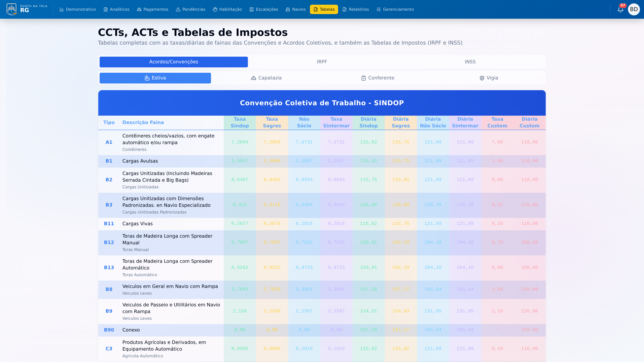Switch to the INSS tab
Screen dimensions: 644x362
[x=470, y=62]
